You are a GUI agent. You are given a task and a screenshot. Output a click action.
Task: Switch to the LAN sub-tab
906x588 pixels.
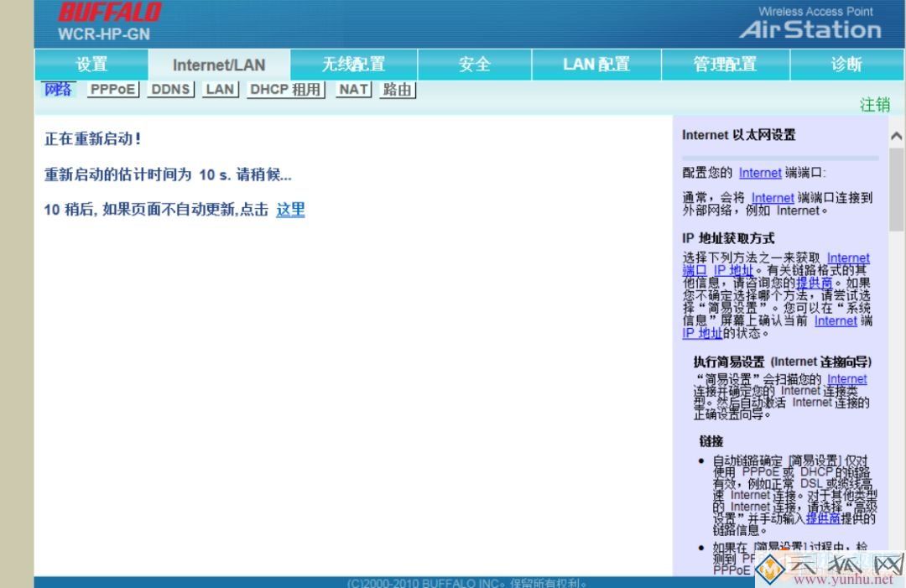(x=219, y=89)
